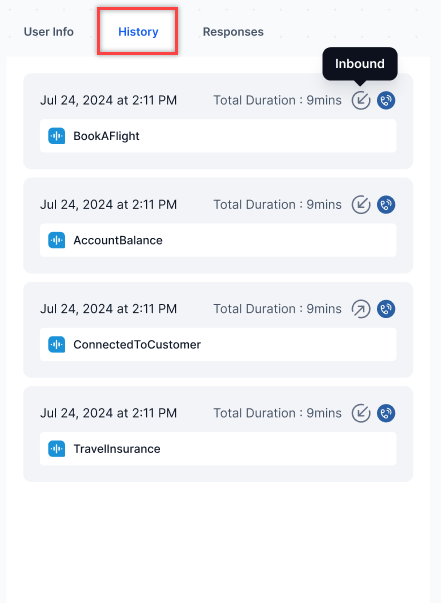Viewport: 441px width, 603px height.
Task: Click the blue phone call icon for BookAFlight
Action: click(386, 100)
